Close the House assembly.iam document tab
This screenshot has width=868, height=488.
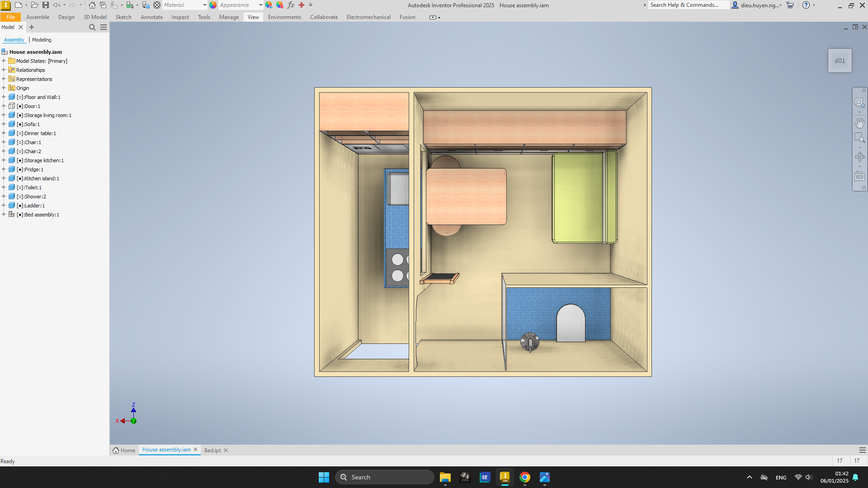[195, 450]
